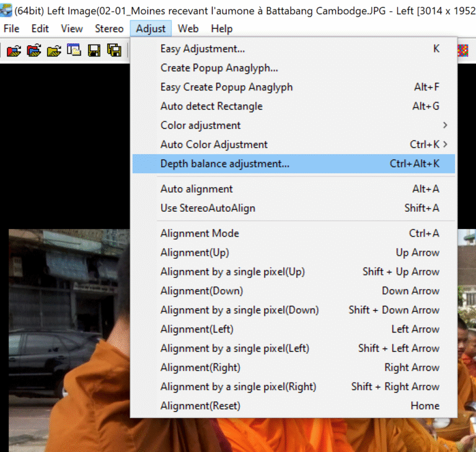Click the Open Stereo Image toolbar icon

[x=34, y=50]
